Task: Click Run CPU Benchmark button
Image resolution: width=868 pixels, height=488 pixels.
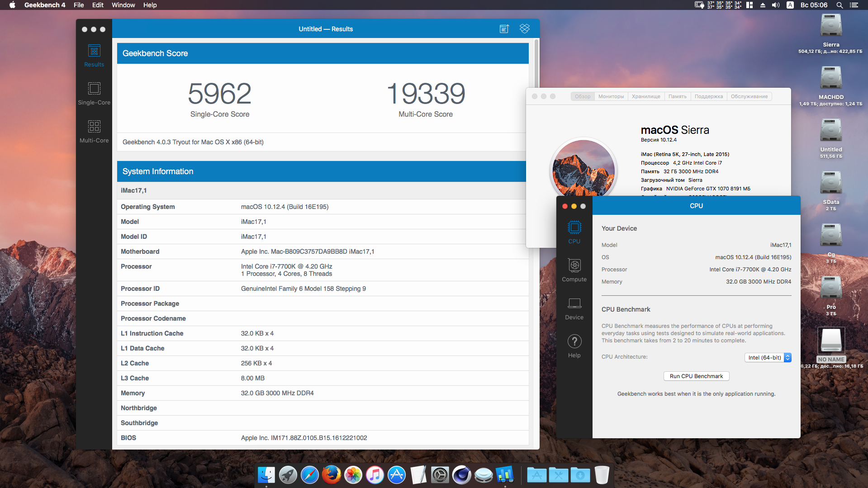Action: 697,376
